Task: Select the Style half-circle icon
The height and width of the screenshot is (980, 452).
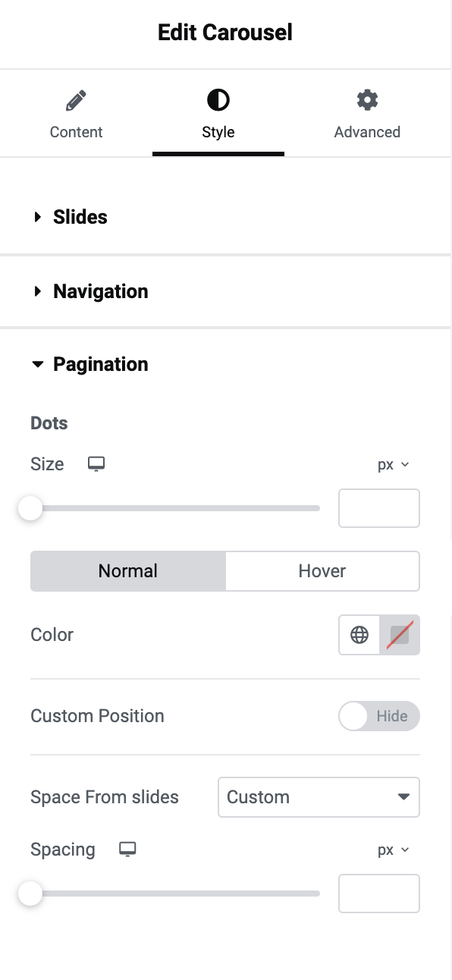Action: [218, 99]
